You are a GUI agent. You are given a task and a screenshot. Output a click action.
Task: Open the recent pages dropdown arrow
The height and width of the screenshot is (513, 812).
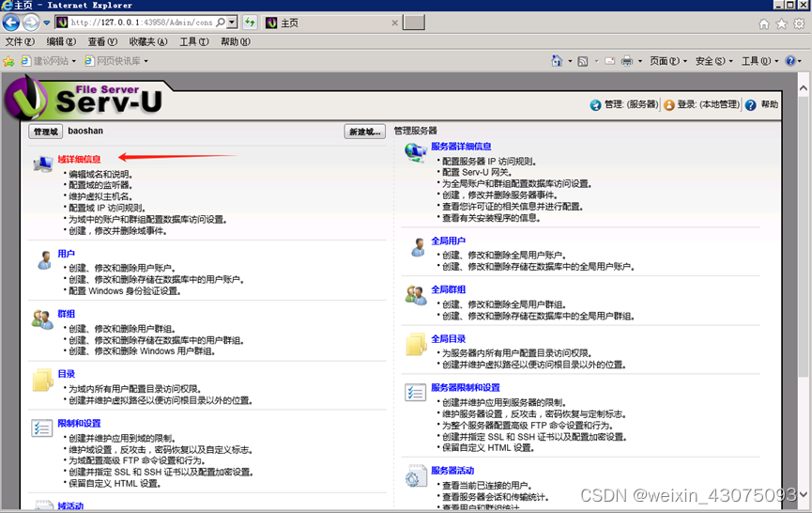pyautogui.click(x=47, y=23)
